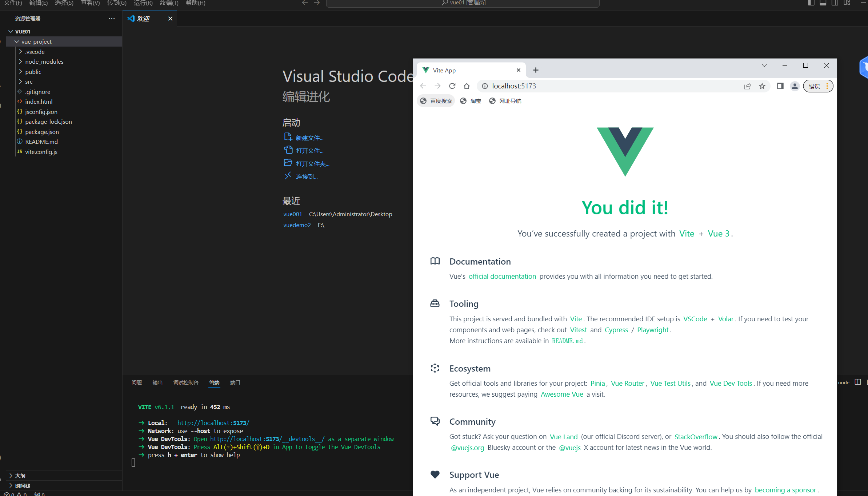The width and height of the screenshot is (868, 496).
Task: Open the 百度搜索 bookmark
Action: 436,101
